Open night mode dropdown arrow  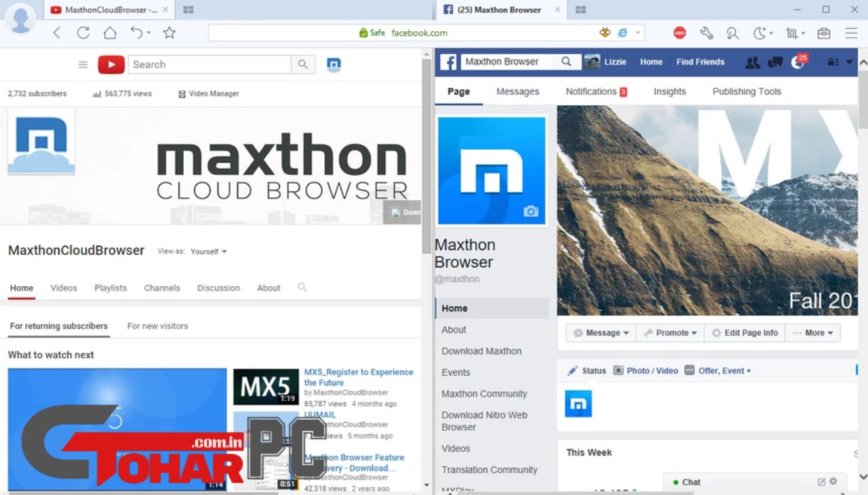[x=771, y=33]
